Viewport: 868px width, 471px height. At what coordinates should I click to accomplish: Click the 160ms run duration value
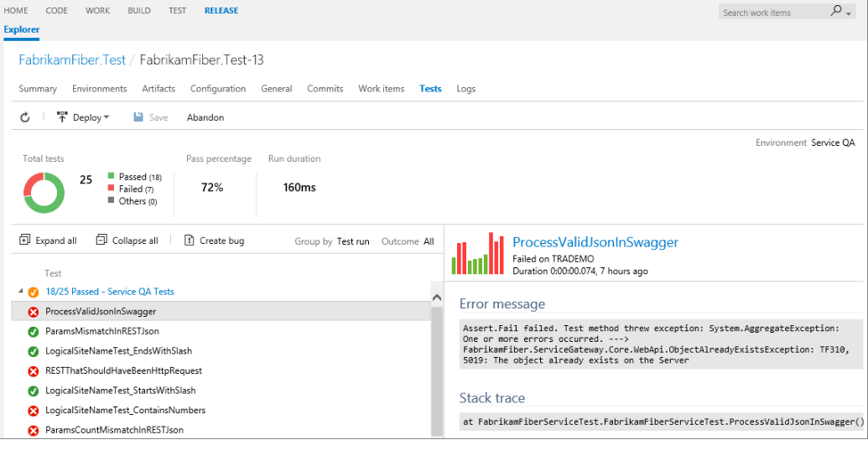coord(299,188)
